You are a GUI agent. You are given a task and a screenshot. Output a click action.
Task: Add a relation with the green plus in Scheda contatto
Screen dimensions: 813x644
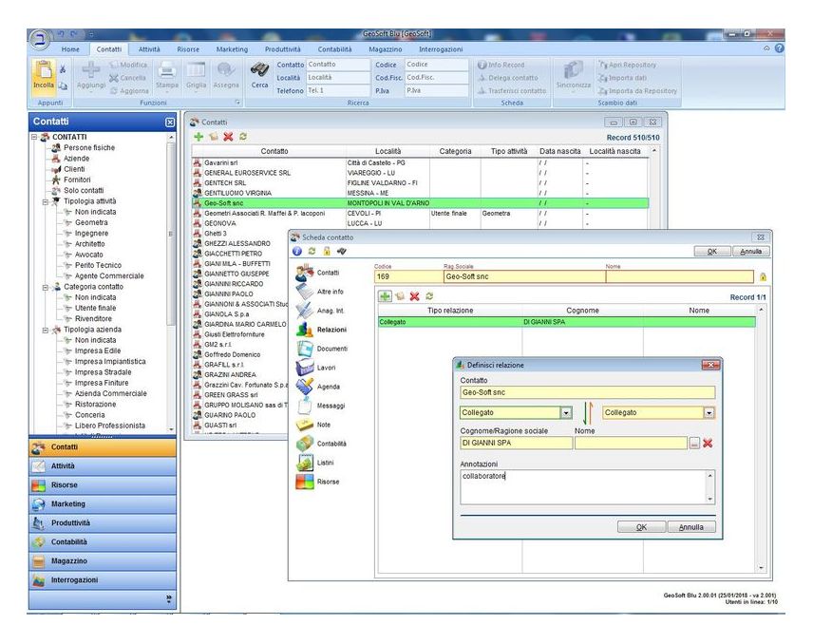[385, 296]
